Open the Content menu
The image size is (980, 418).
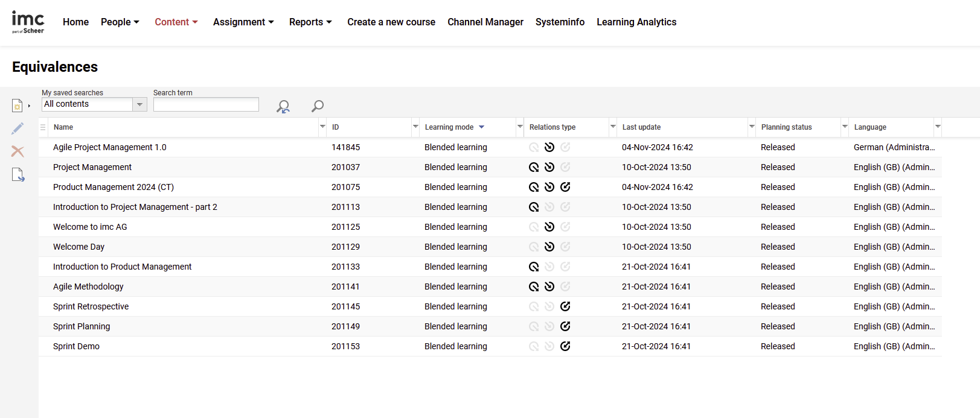coord(176,22)
